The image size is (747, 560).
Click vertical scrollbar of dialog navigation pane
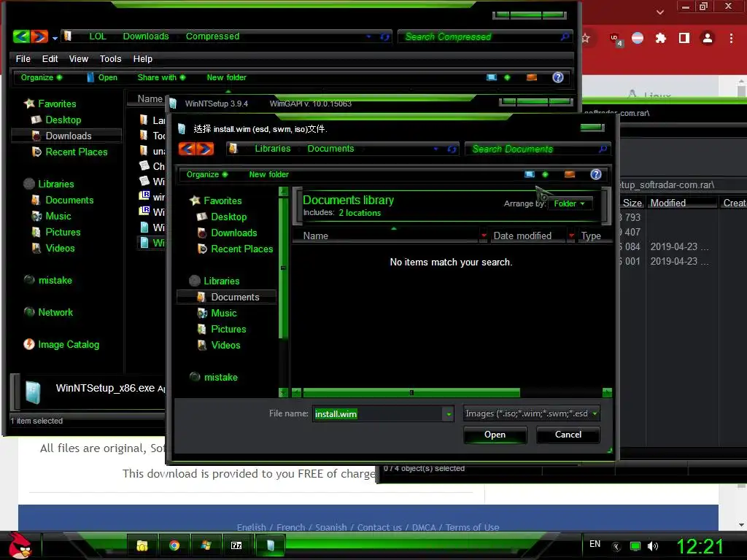tap(283, 268)
